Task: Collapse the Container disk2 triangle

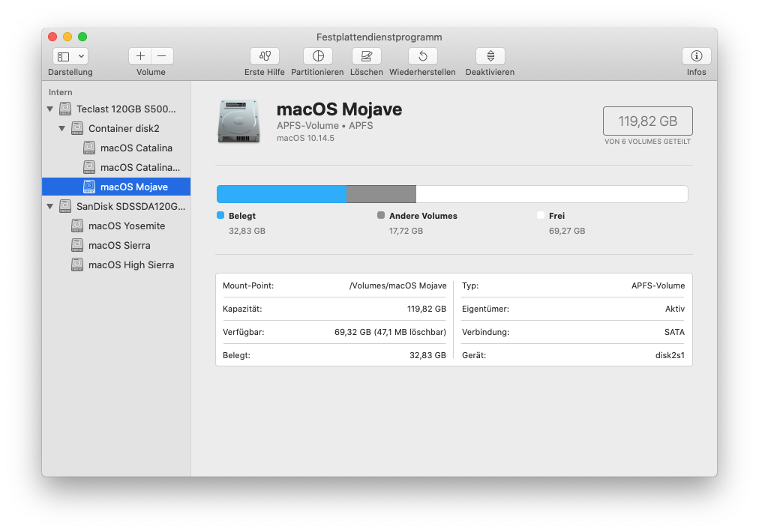Action: [62, 129]
